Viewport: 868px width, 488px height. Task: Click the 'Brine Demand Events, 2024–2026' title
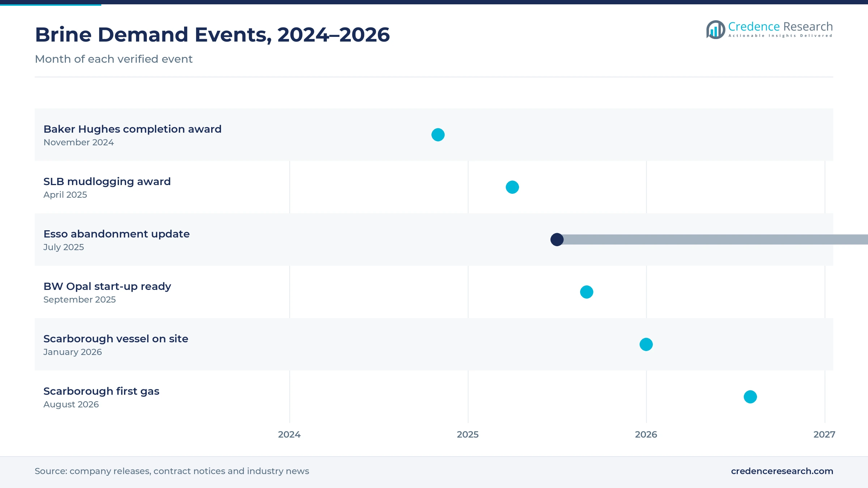coord(212,35)
